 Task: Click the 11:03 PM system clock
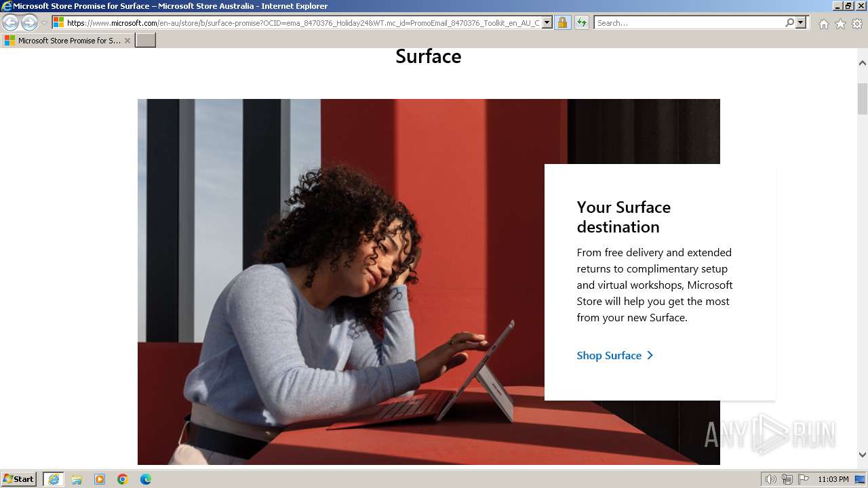833,479
